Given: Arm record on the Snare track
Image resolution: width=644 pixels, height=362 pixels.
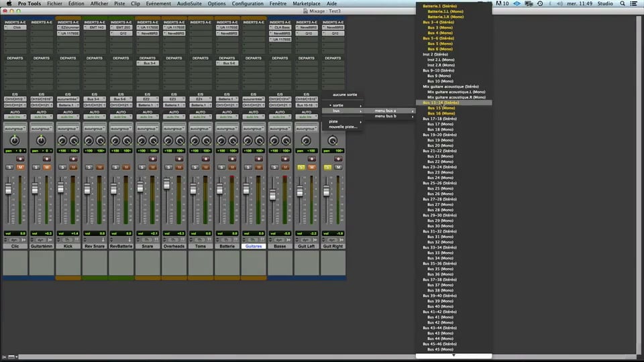Looking at the screenshot, I should pyautogui.click(x=153, y=159).
